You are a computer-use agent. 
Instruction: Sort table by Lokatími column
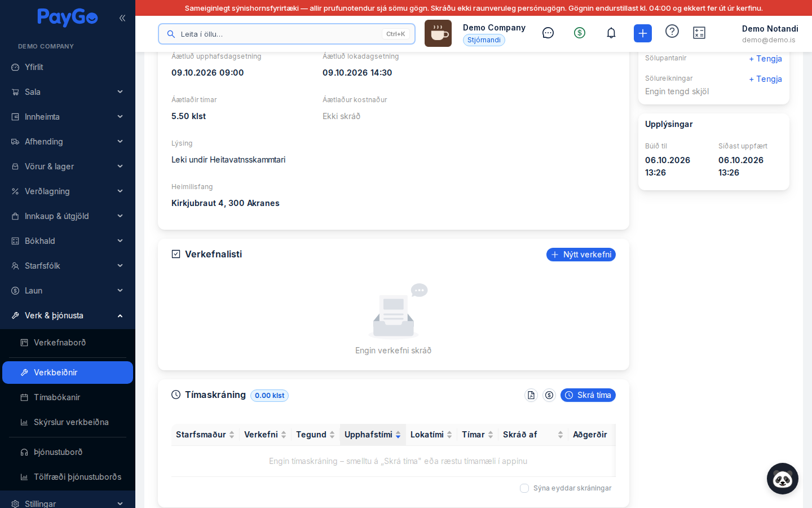(431, 435)
